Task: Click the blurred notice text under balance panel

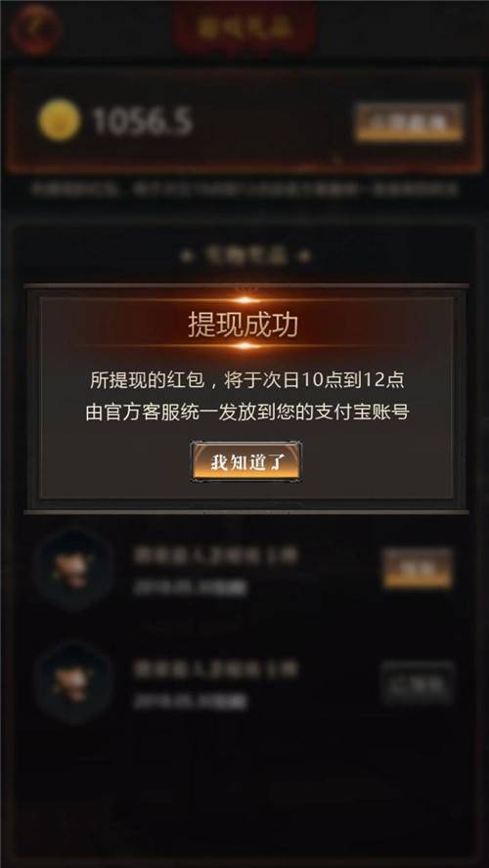Action: (x=244, y=190)
